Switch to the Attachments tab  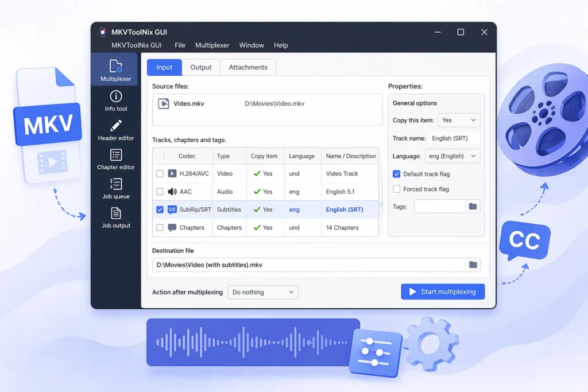point(248,68)
